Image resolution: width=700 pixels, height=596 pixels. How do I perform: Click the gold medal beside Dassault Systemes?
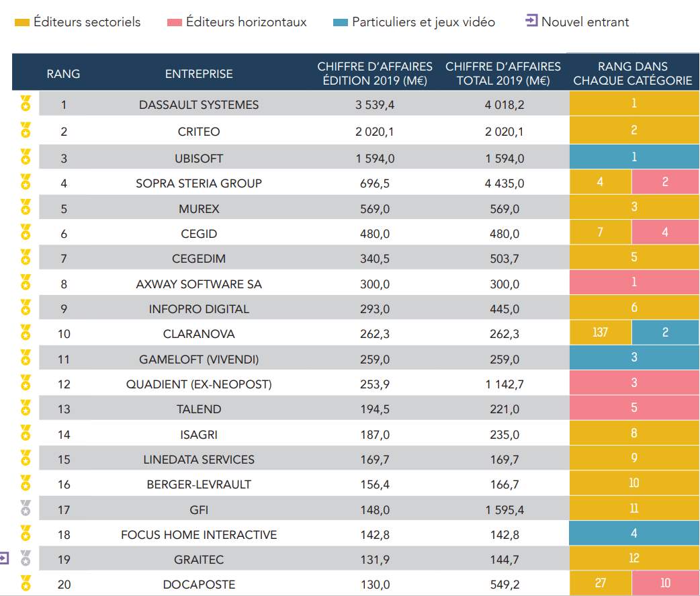coord(26,103)
